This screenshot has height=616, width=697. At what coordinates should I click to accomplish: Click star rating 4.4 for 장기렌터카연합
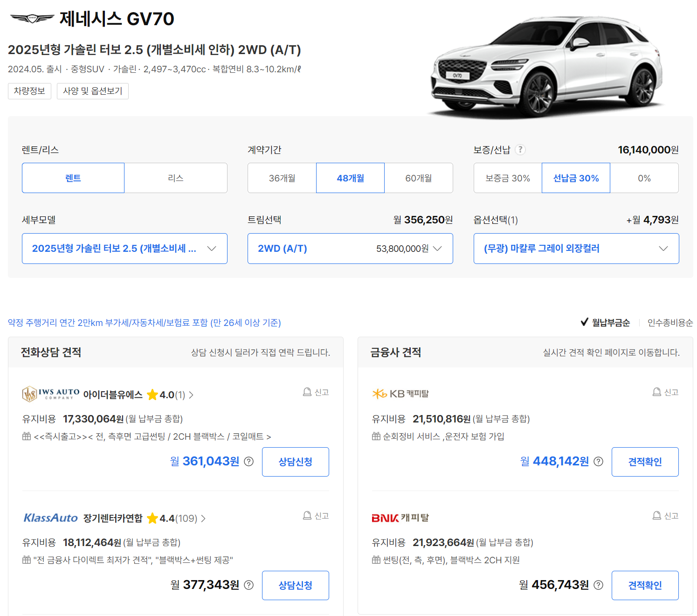point(172,519)
